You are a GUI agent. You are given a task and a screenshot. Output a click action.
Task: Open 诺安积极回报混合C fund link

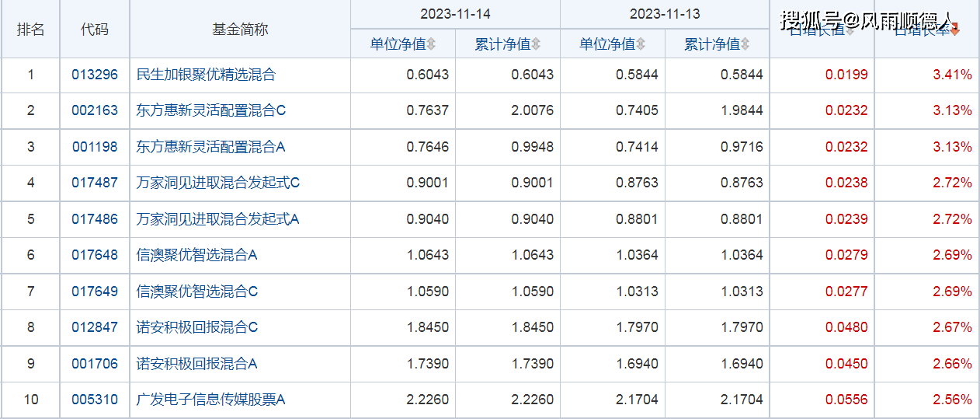[x=196, y=327]
